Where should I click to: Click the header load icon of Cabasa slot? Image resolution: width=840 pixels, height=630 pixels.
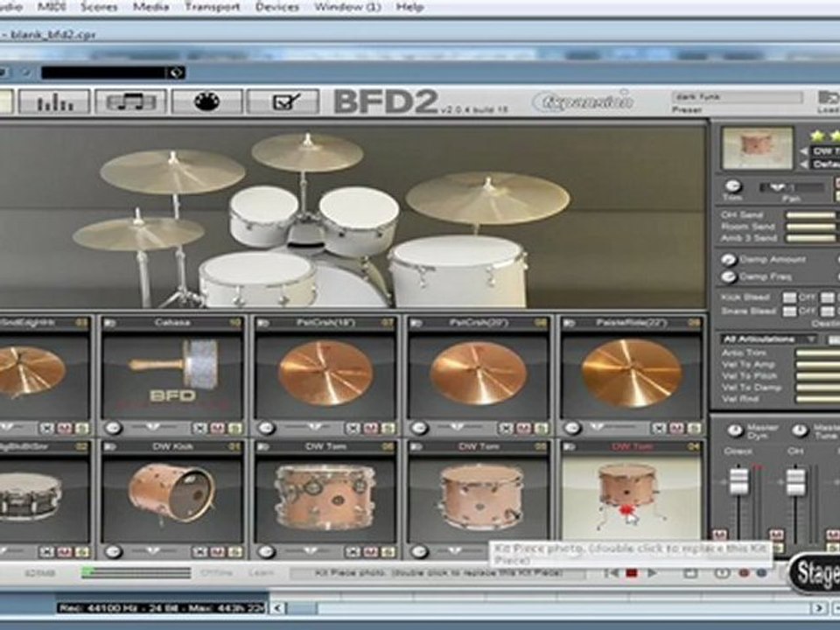(110, 323)
